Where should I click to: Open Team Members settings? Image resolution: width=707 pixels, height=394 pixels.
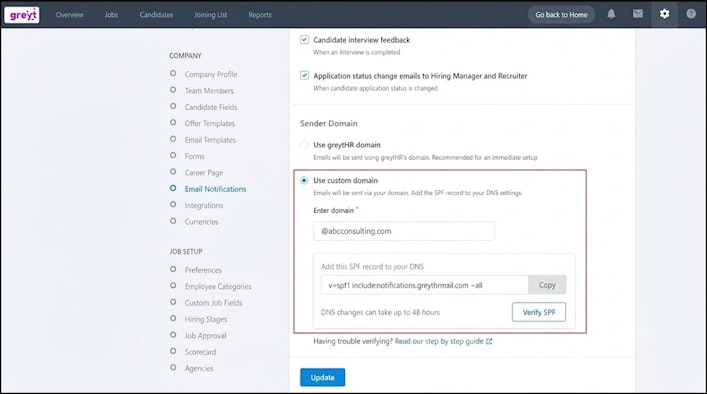click(x=209, y=91)
